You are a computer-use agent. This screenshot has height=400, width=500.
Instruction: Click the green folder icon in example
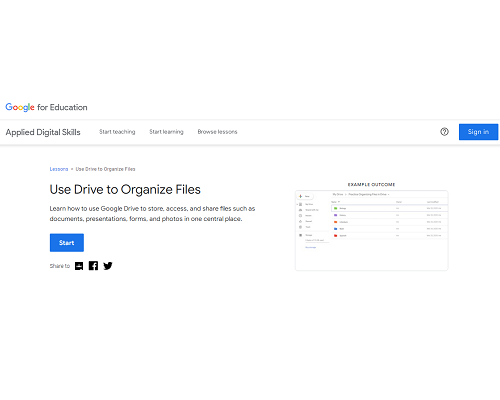(x=336, y=208)
